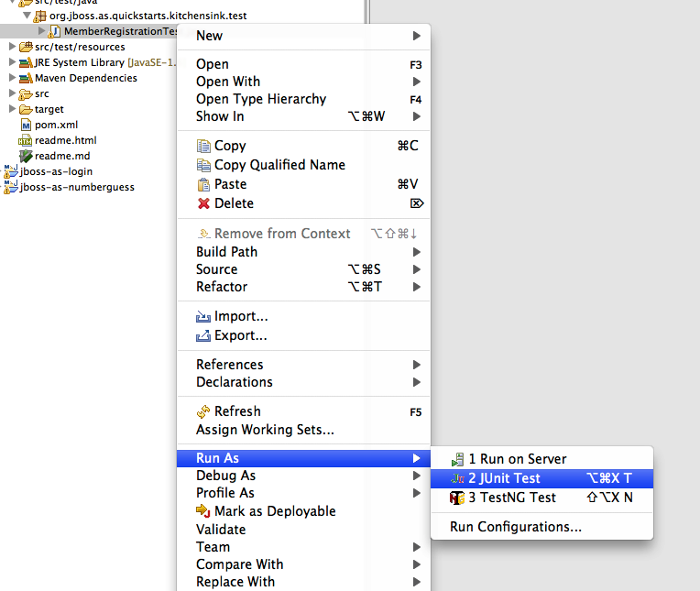Choose Validate from the context menu

(x=303, y=530)
